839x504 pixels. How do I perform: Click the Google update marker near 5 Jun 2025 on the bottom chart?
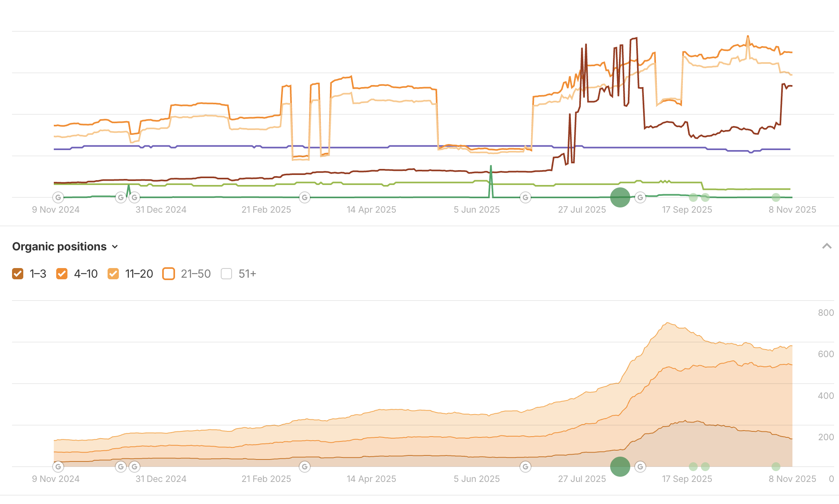click(525, 467)
